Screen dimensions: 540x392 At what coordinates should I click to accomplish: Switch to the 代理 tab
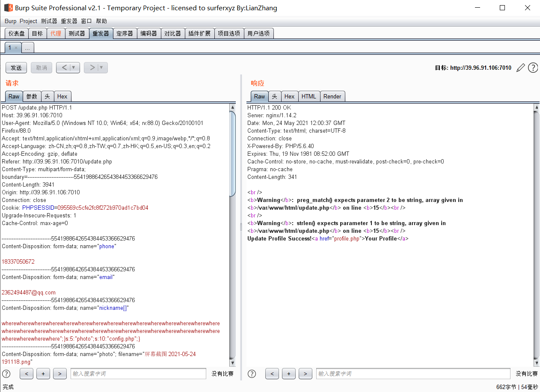56,33
